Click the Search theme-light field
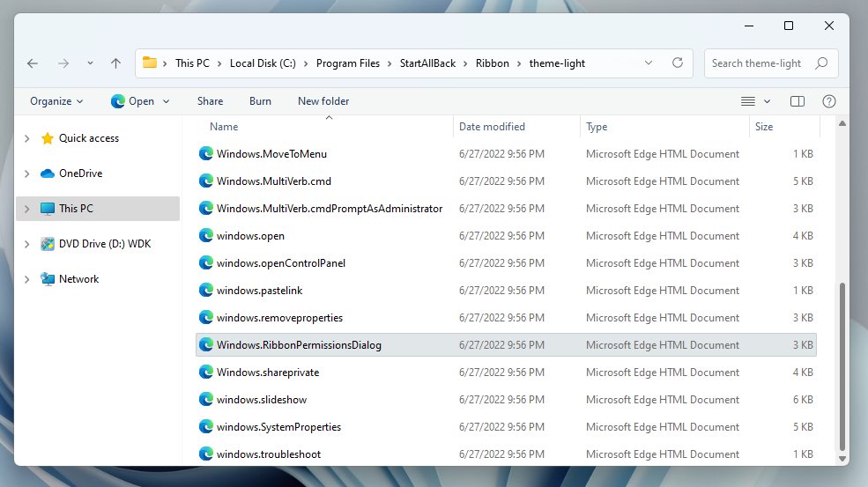Viewport: 868px width, 487px height. click(x=771, y=63)
